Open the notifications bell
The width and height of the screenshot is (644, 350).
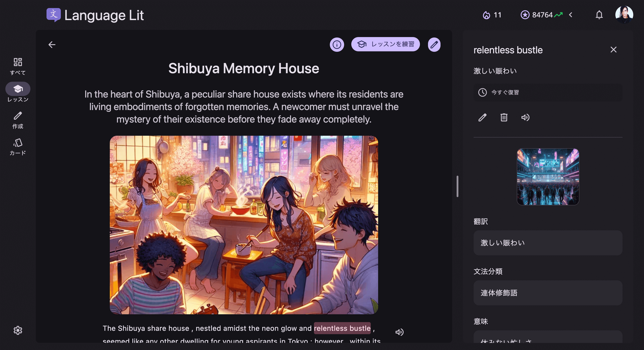pyautogui.click(x=599, y=15)
